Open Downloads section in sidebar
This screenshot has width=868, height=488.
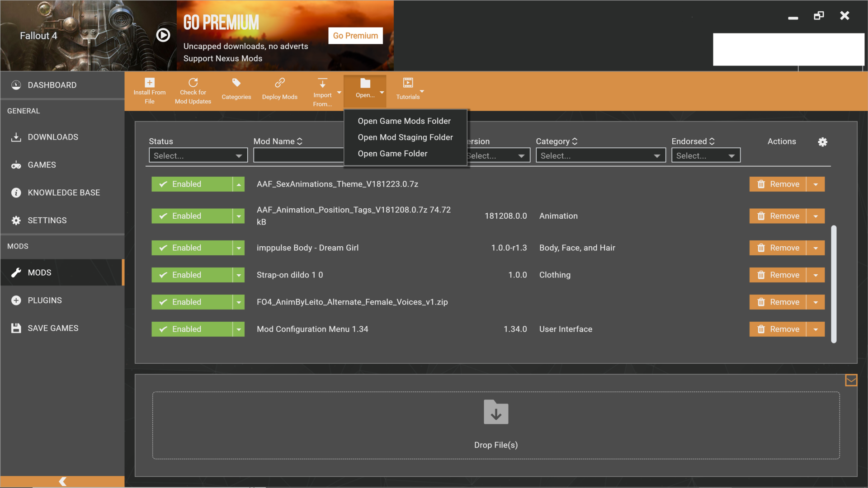click(x=62, y=137)
